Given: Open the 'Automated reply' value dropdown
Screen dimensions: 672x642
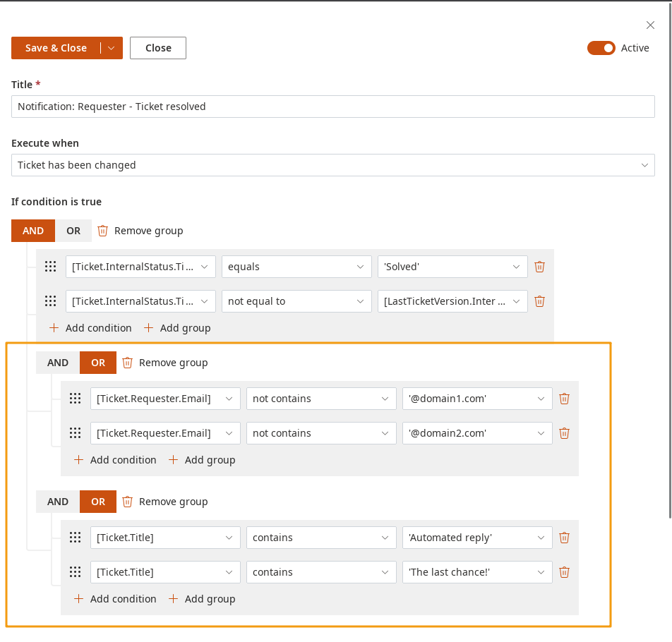Looking at the screenshot, I should [476, 538].
